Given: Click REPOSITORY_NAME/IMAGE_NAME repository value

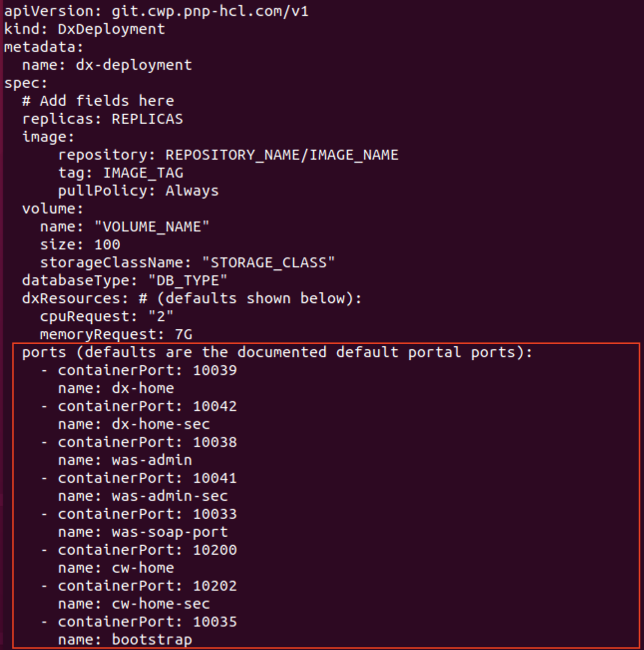Looking at the screenshot, I should pyautogui.click(x=281, y=155).
